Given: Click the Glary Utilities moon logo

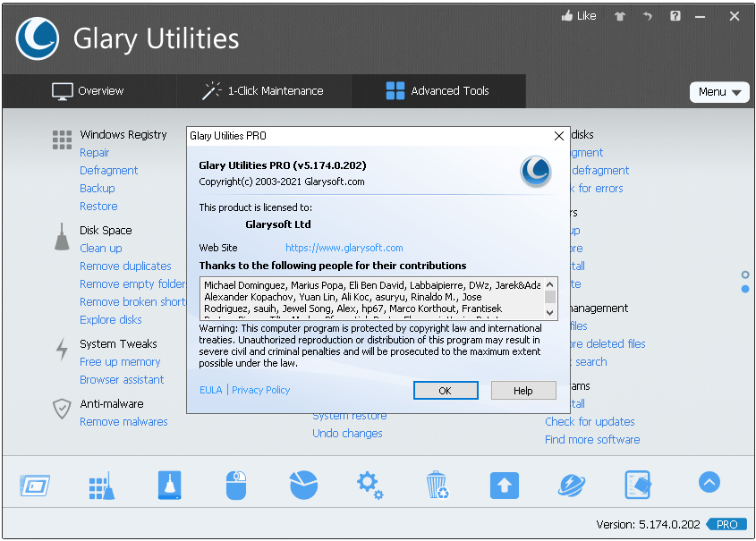Looking at the screenshot, I should [37, 38].
